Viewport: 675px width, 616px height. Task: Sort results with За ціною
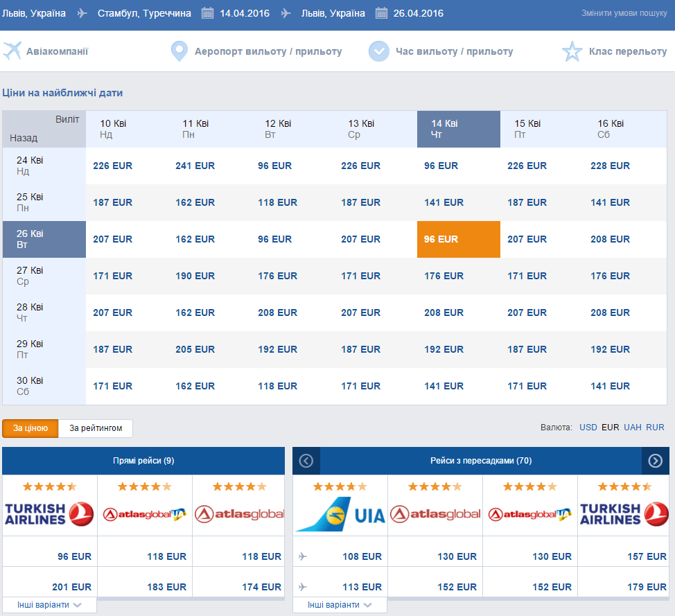tap(30, 428)
